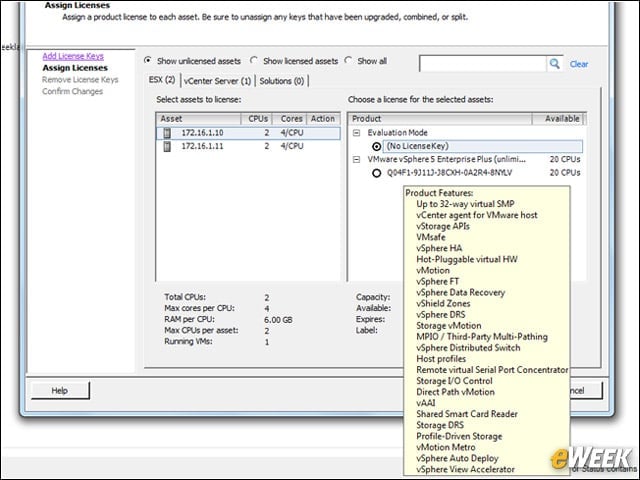Click the VMware vSphere 5 Enterprise Plus label

447,160
